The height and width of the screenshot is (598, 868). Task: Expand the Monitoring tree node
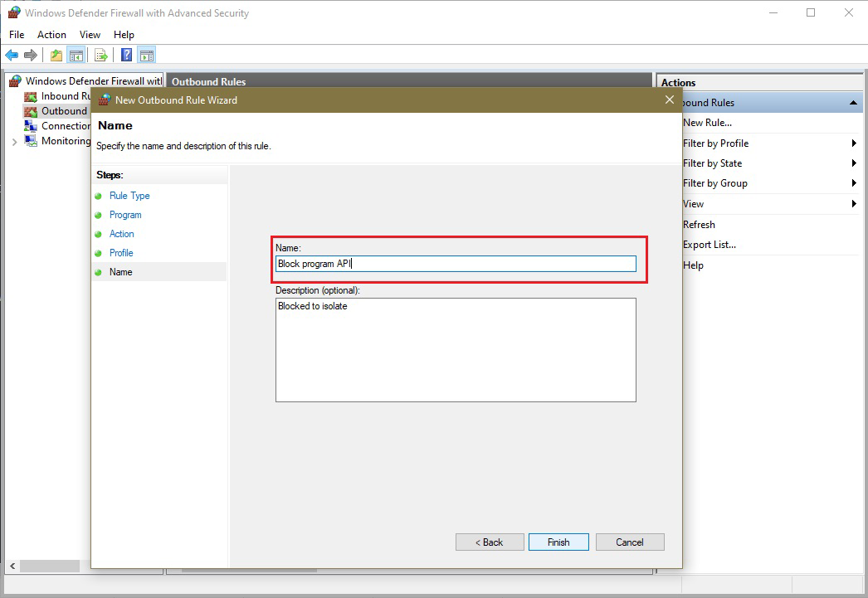[14, 142]
